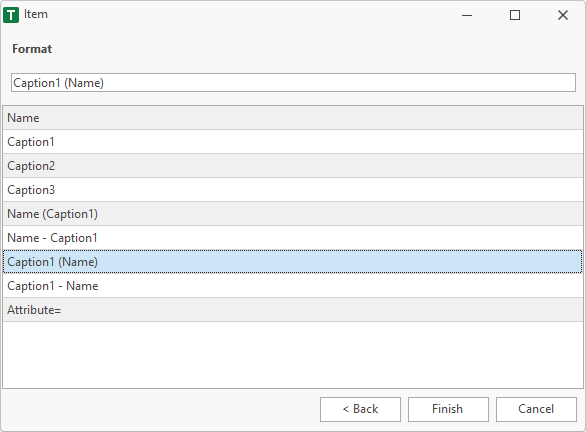Pick the Caption3 format row

click(x=293, y=190)
